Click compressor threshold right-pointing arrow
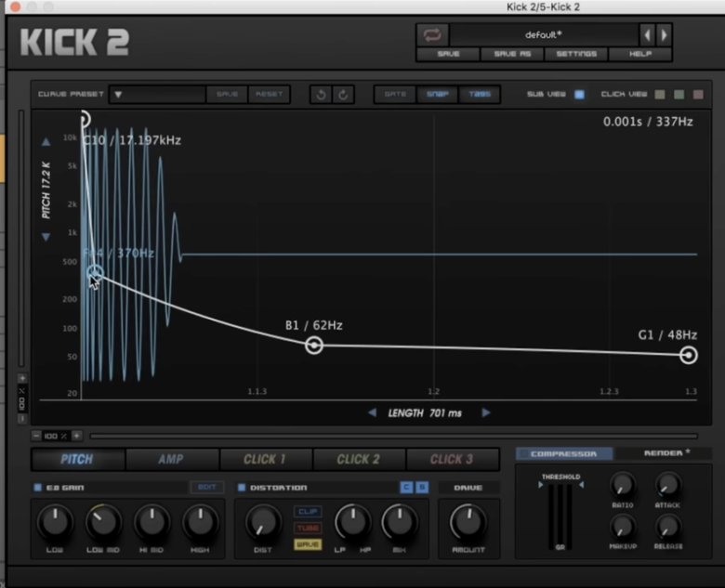Viewport: 725px width, 588px height. click(x=540, y=485)
